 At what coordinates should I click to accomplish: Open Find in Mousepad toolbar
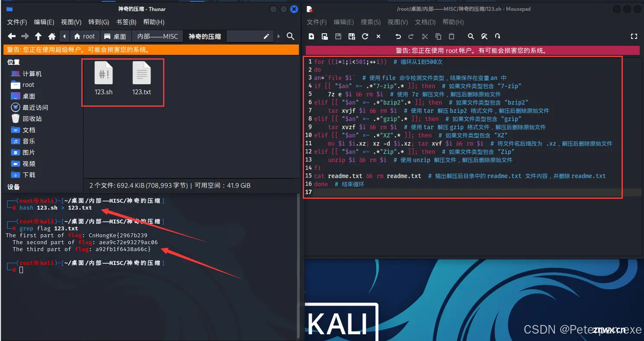[x=471, y=36]
